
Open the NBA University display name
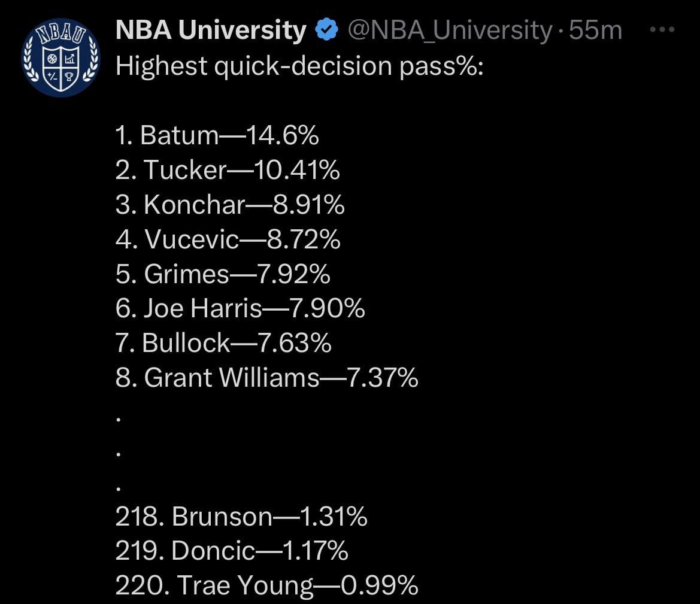pos(211,30)
